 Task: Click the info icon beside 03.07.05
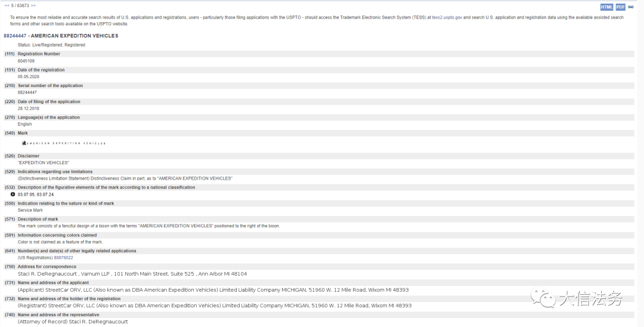pos(13,195)
